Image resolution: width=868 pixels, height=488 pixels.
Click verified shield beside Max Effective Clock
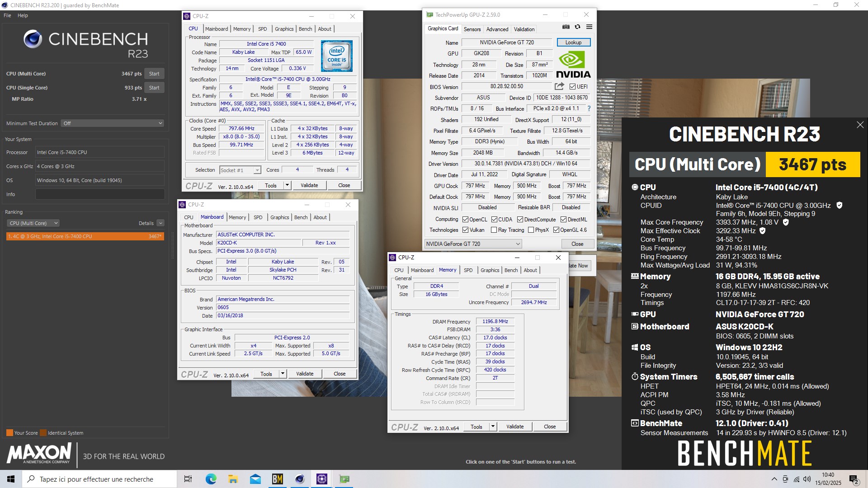762,230
